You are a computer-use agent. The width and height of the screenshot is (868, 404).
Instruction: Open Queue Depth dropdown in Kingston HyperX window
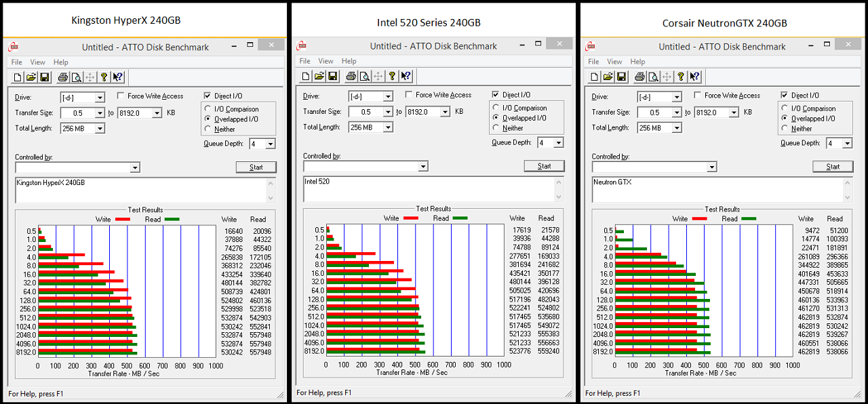tap(271, 144)
